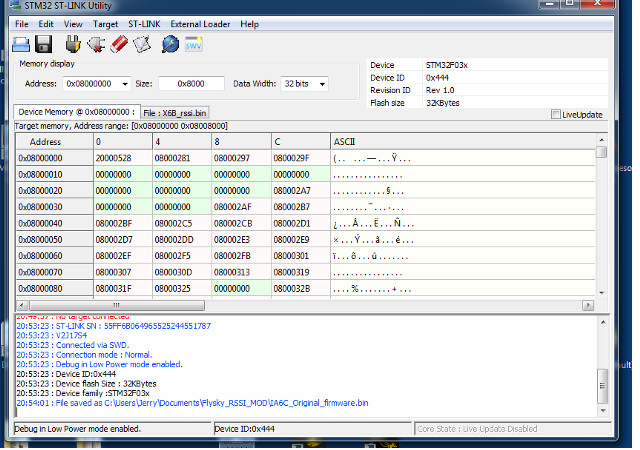This screenshot has height=450, width=640.
Task: Click the log panel's scroll down arrow
Action: (x=603, y=411)
